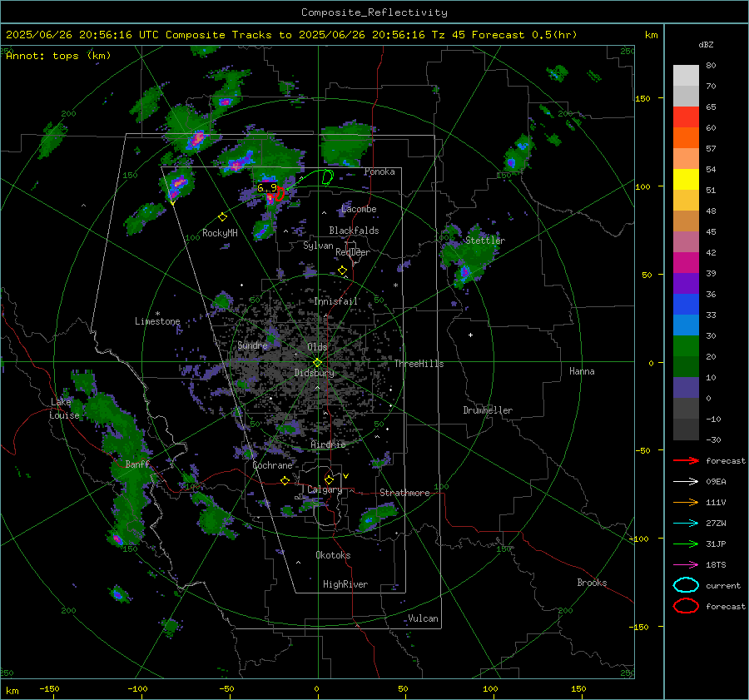The height and width of the screenshot is (700, 749).
Task: Click the strong storm cell near Stettler
Action: [x=464, y=274]
